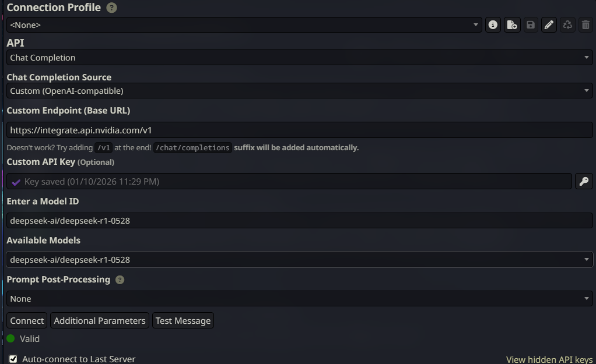Click the reload profile recycle icon
Viewport: 596px width, 364px height.
567,25
